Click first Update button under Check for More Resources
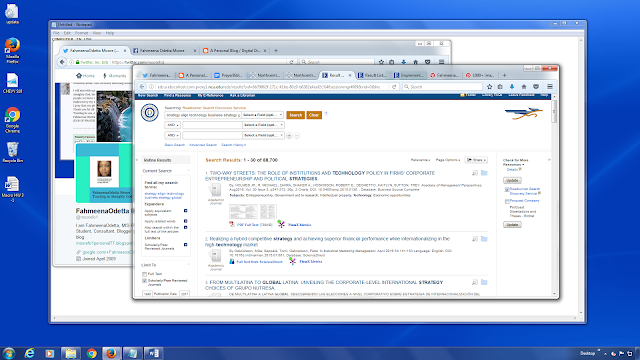The width and height of the screenshot is (640, 360). (512, 180)
